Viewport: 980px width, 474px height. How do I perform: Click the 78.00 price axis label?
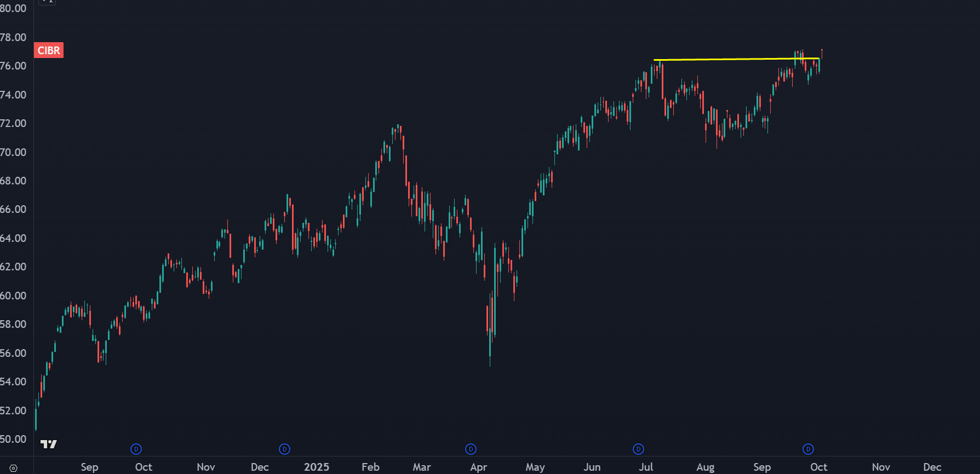(13, 37)
